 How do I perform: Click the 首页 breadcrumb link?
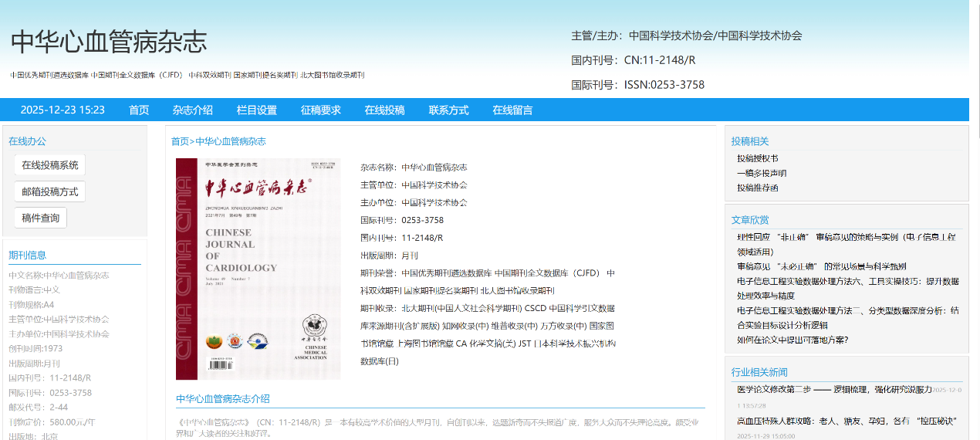(180, 141)
